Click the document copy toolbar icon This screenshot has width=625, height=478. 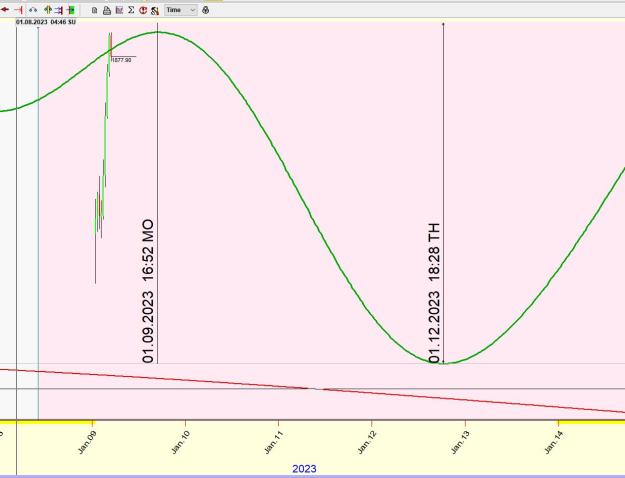[x=94, y=10]
